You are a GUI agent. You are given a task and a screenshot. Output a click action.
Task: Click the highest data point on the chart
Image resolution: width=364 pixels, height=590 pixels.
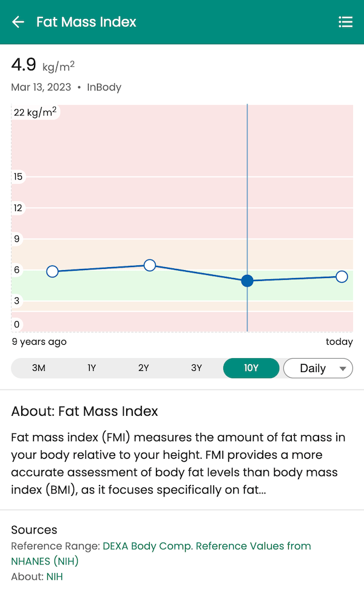pos(149,265)
